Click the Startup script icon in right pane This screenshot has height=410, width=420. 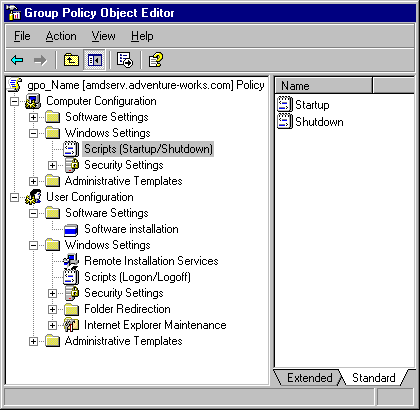click(x=285, y=105)
